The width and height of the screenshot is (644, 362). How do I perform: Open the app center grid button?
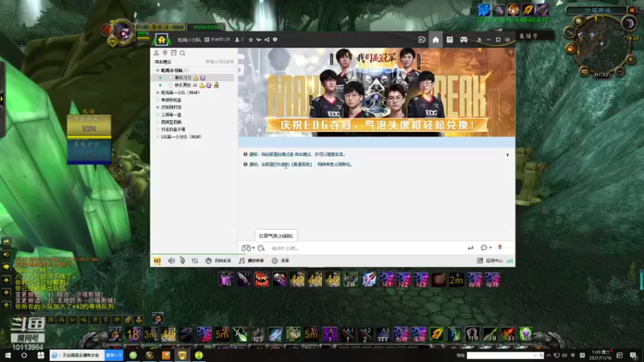[489, 261]
